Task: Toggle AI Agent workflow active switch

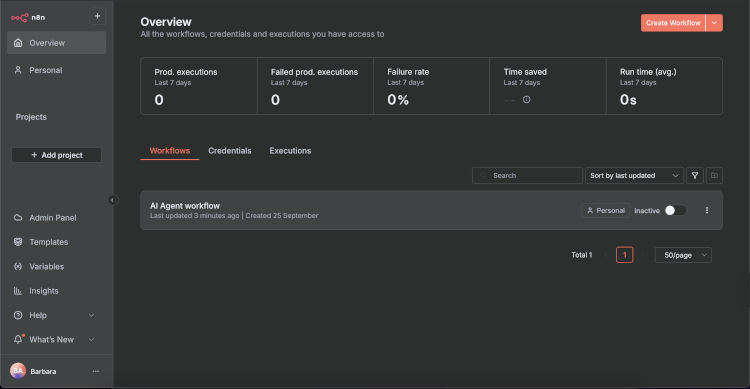Action: point(675,211)
